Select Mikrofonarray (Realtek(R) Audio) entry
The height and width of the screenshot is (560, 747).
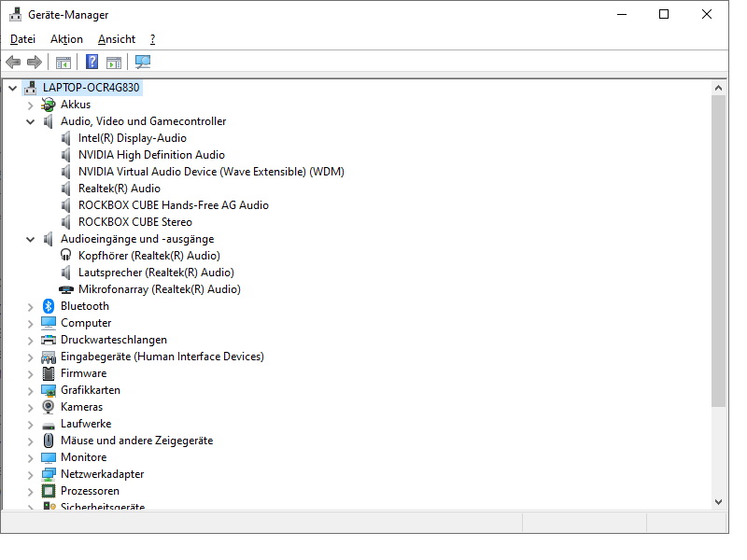coord(159,289)
